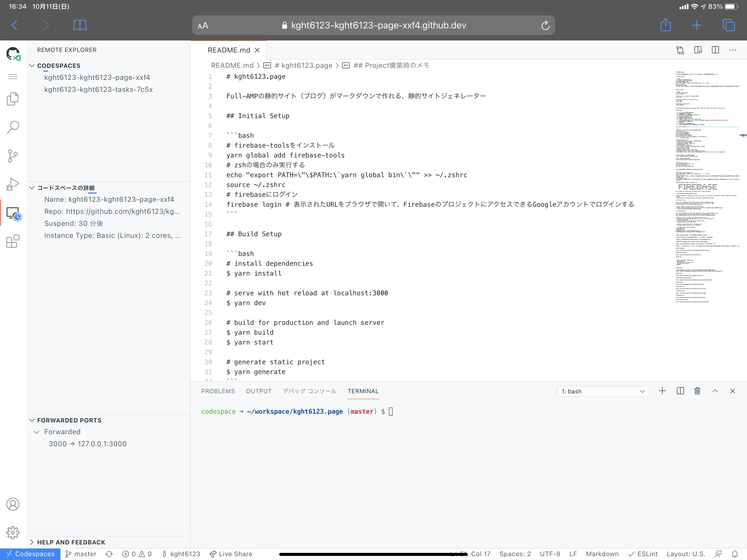747x560 pixels.
Task: Click the Codespaces remote indicator
Action: point(30,554)
